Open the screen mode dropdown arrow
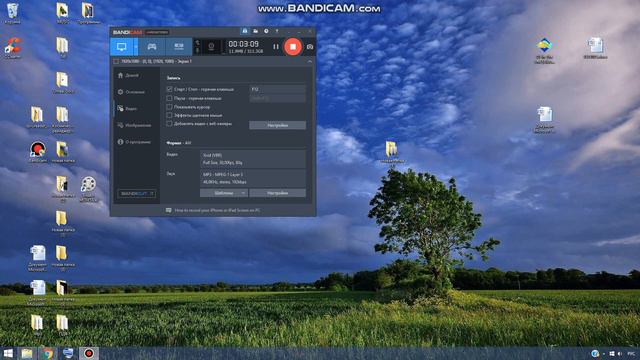The width and height of the screenshot is (640, 360). click(x=136, y=47)
